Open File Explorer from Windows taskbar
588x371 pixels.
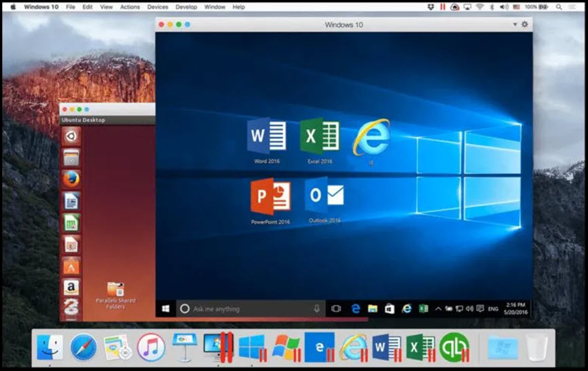click(372, 308)
